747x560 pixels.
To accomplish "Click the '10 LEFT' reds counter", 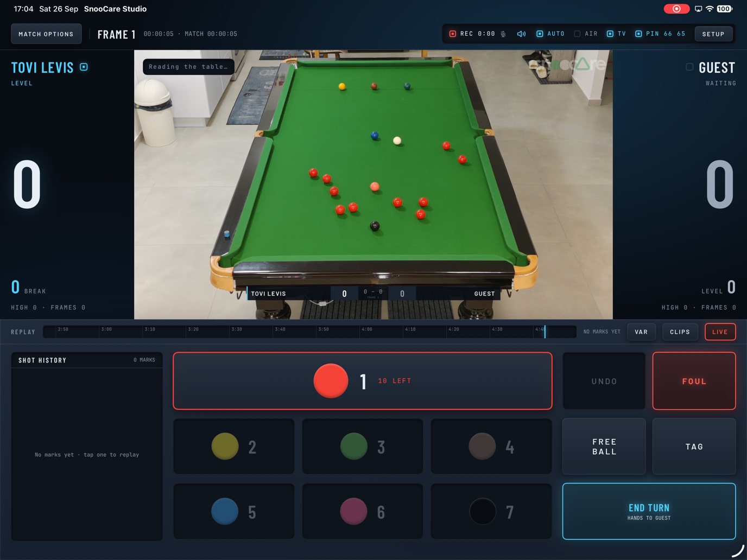I will (x=395, y=381).
